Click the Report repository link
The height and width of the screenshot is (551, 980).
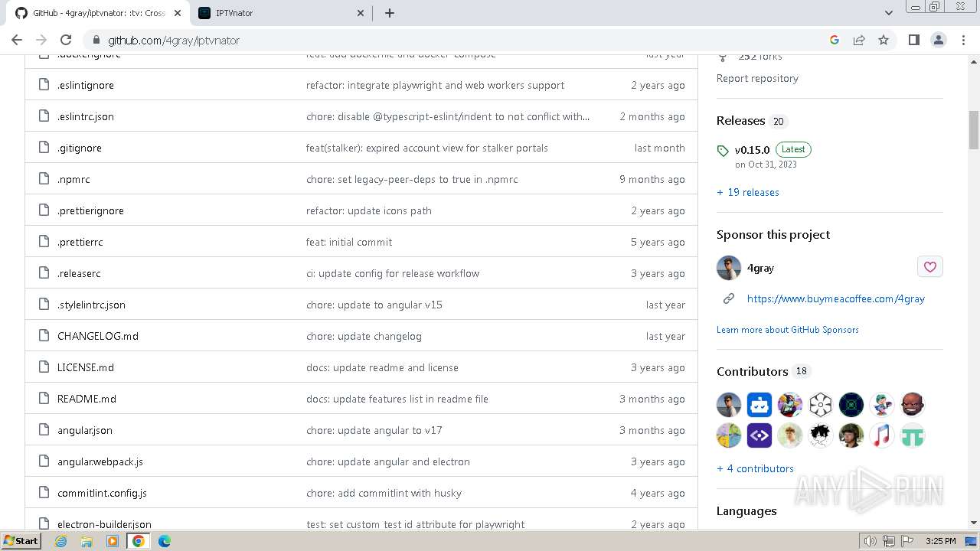[757, 78]
